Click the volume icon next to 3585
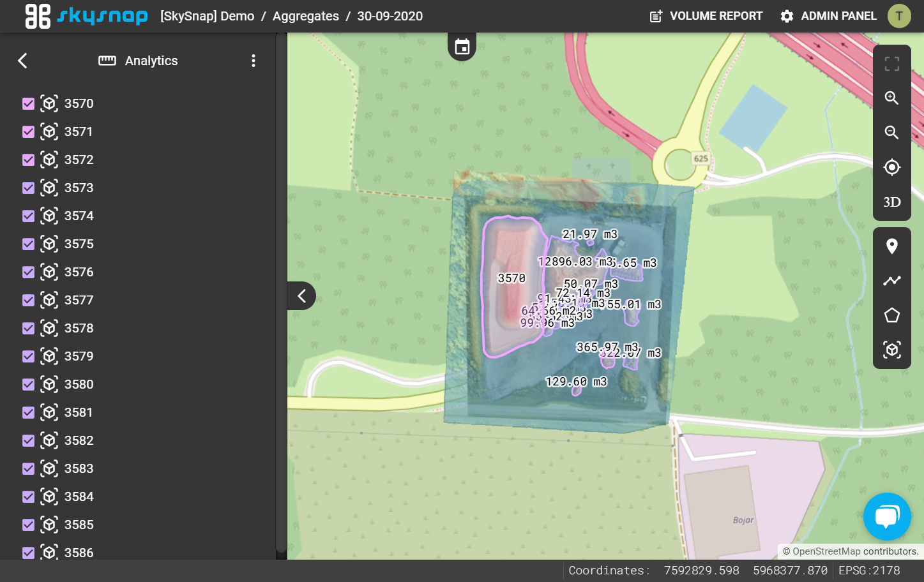The height and width of the screenshot is (582, 924). (49, 525)
